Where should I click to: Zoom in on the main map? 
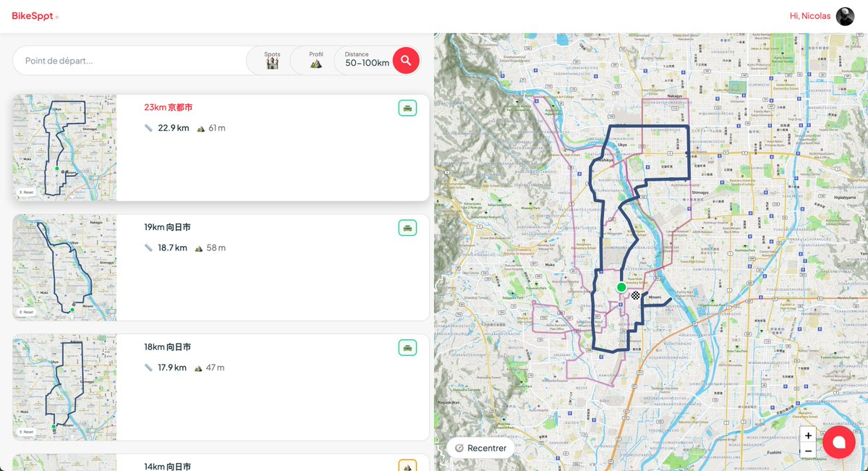pos(808,436)
